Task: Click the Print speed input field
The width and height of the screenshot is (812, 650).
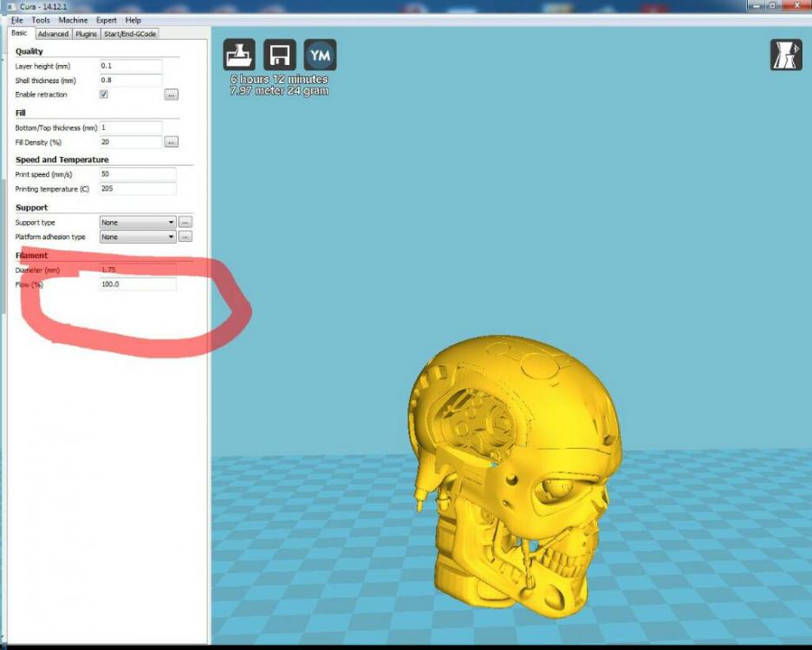Action: tap(137, 174)
